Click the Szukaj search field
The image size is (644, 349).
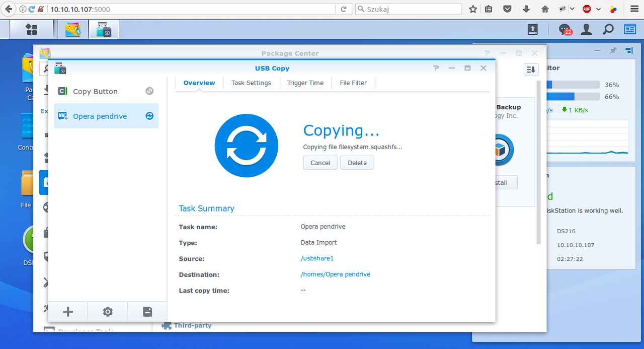(x=408, y=9)
